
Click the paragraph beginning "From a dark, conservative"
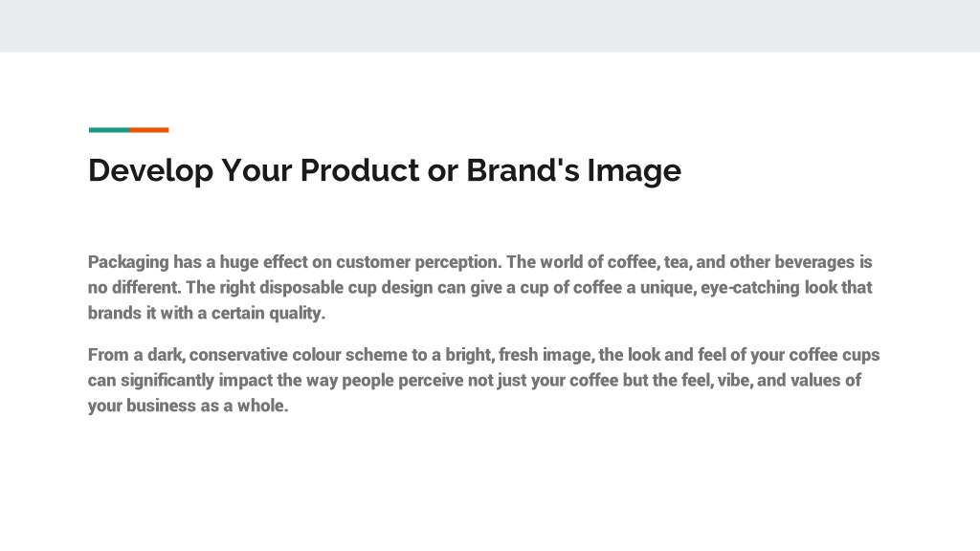483,380
